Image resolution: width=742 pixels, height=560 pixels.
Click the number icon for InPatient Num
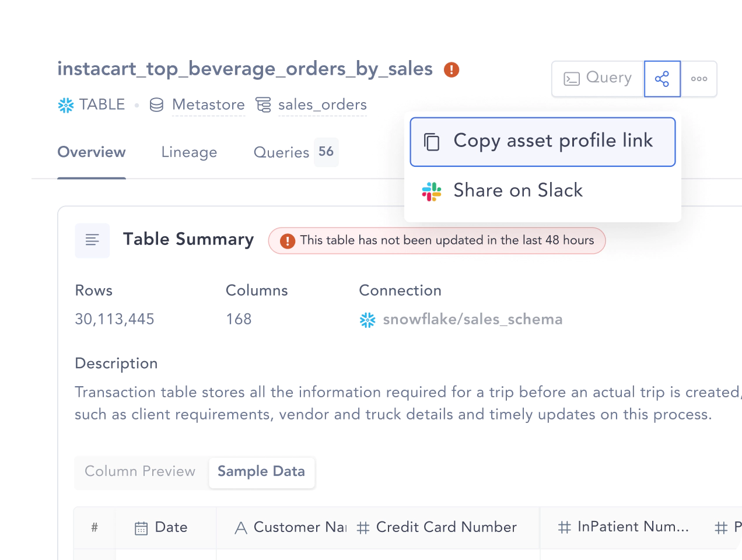pyautogui.click(x=565, y=528)
